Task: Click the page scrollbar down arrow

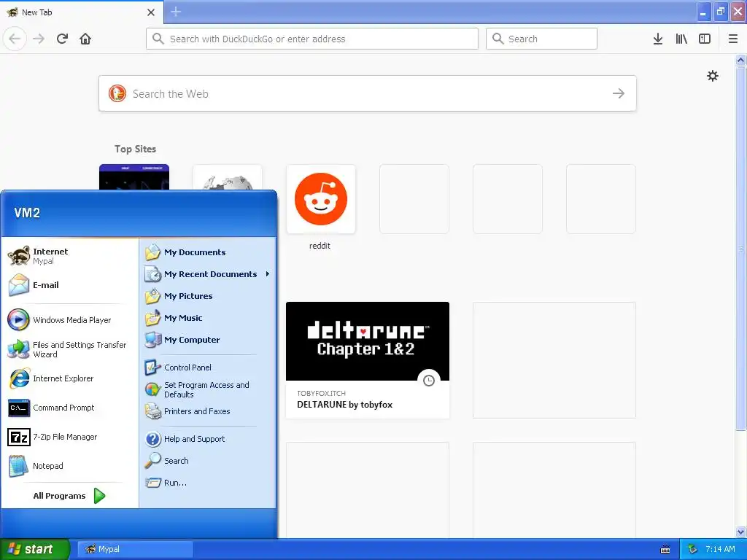Action: point(740,532)
